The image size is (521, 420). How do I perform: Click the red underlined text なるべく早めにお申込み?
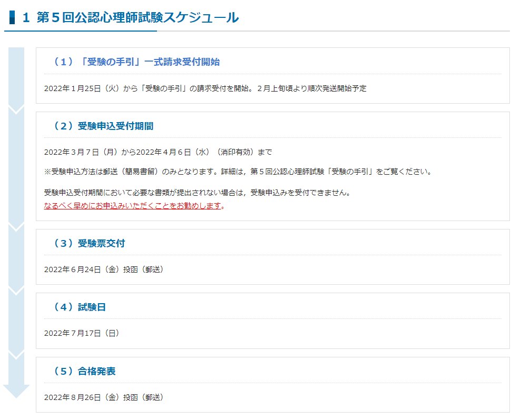(134, 205)
